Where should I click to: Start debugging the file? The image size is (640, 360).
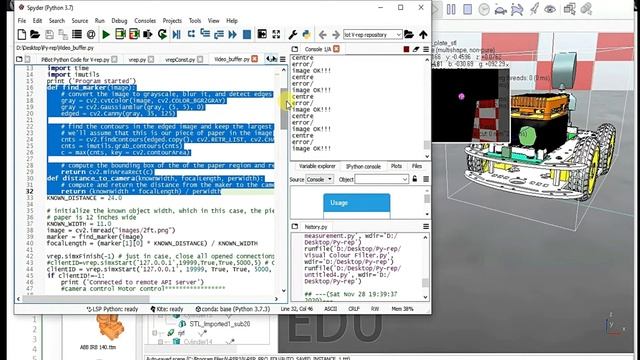point(176,34)
